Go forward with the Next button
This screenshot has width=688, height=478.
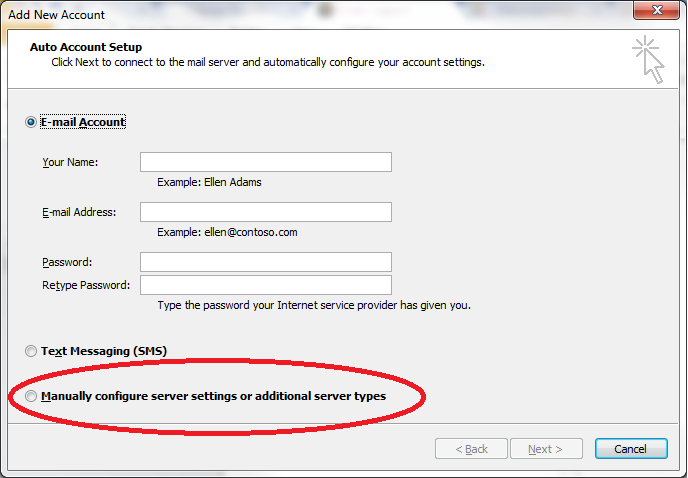[x=546, y=449]
